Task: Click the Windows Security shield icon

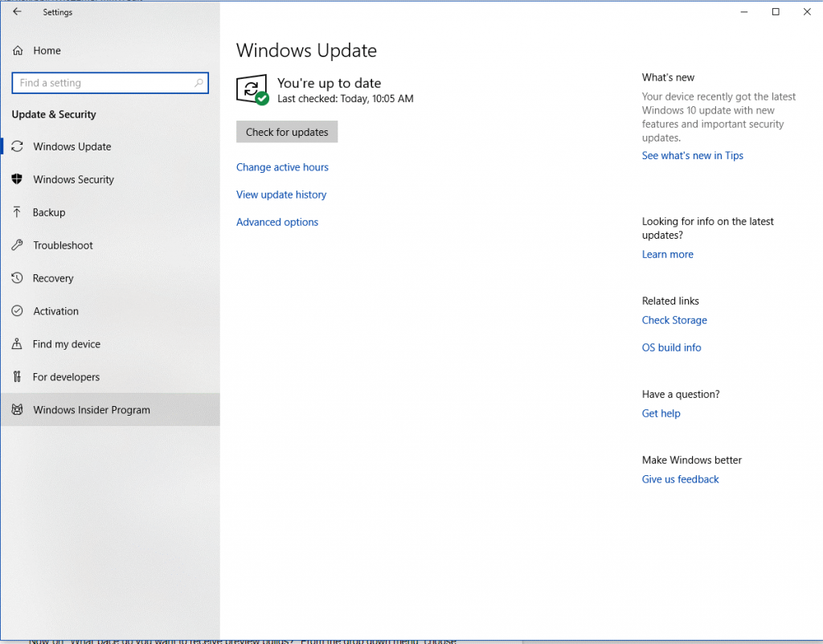Action: point(18,179)
